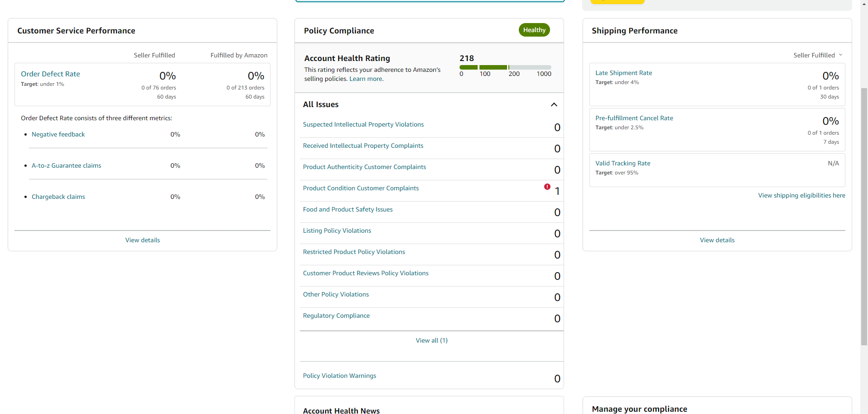Viewport: 868px width, 414px height.
Task: View details under Customer Service Performance
Action: coord(142,240)
